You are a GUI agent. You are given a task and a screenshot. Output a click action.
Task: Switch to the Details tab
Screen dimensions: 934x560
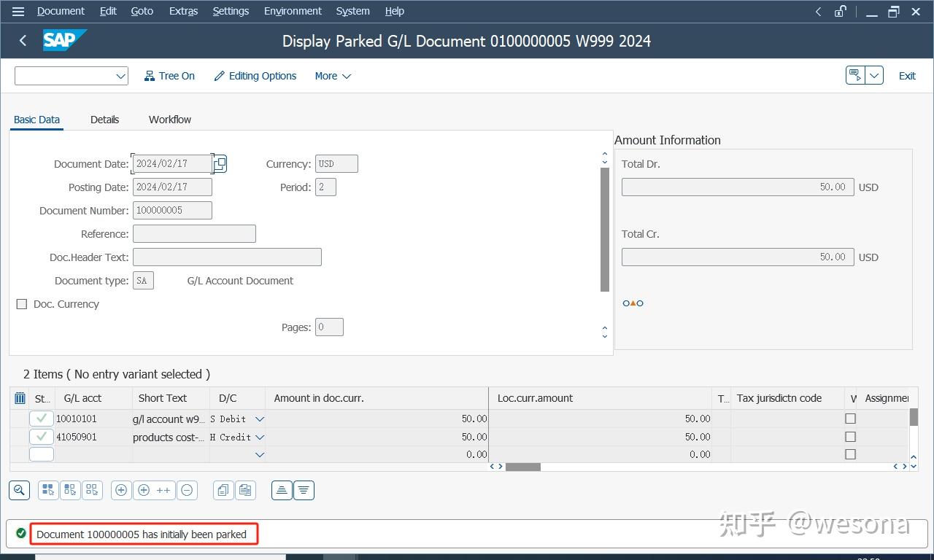pos(104,120)
